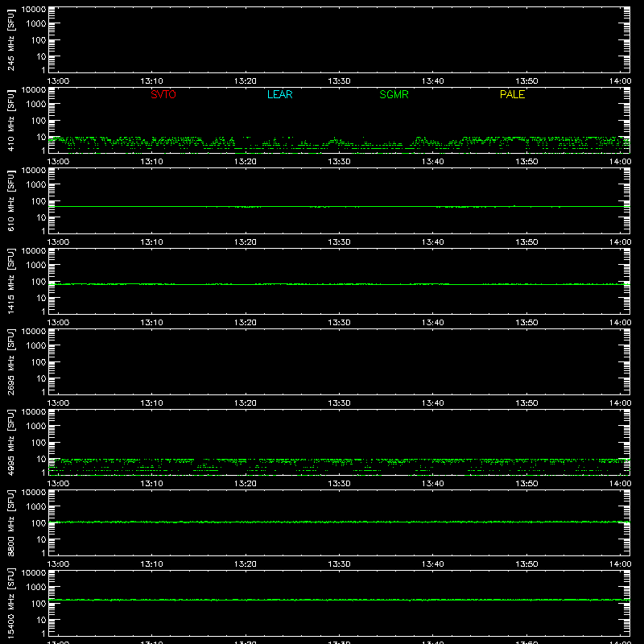Click the green flux trace in 15400 MHz plot
The width and height of the screenshot is (644, 644).
339,600
